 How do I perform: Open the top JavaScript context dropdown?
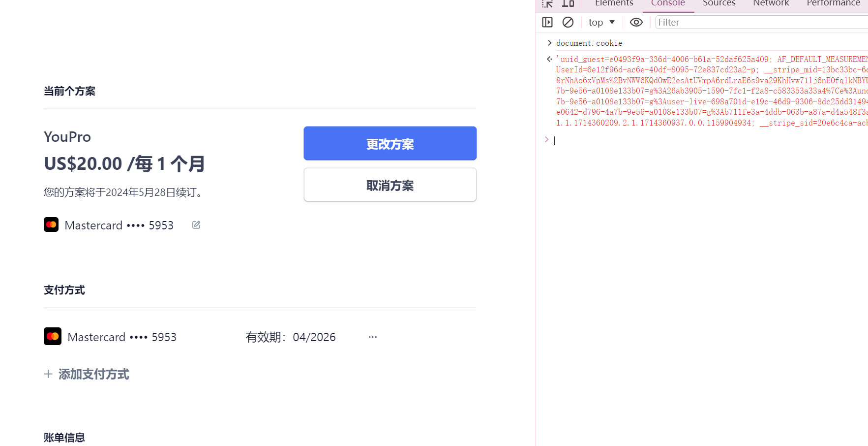click(601, 22)
